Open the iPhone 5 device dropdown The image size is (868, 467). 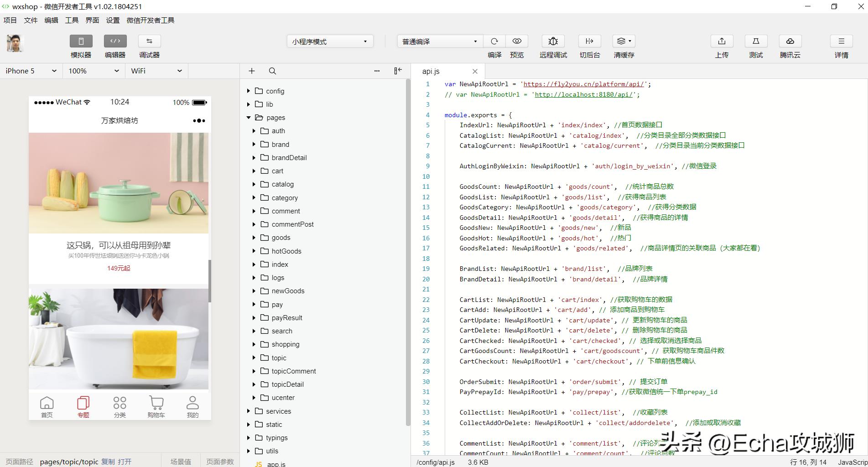(x=31, y=71)
